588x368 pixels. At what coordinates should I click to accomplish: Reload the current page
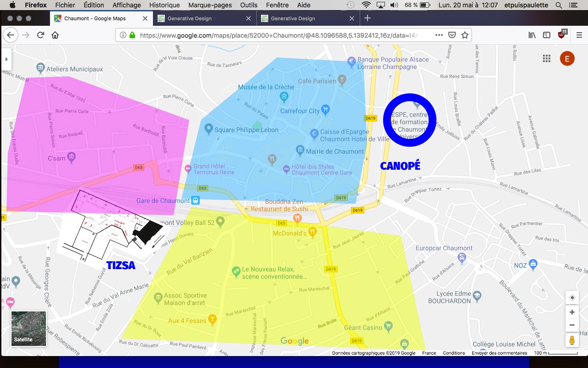[40, 35]
